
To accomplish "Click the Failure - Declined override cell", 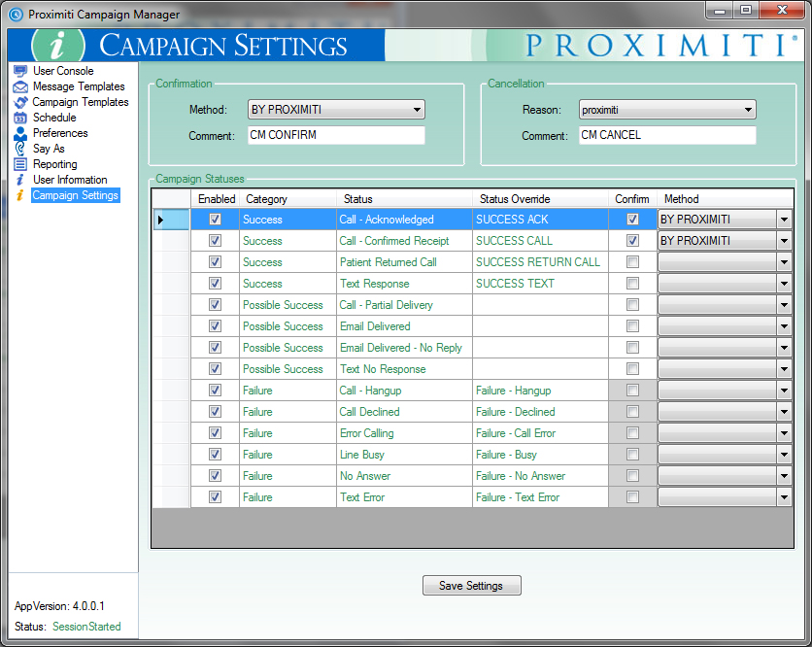I will (x=540, y=412).
